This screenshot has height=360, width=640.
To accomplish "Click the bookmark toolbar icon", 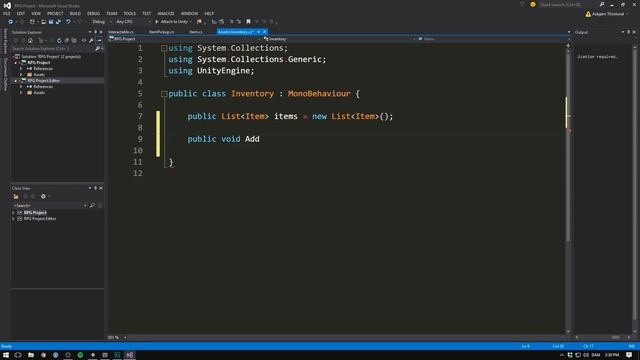I will point(248,22).
